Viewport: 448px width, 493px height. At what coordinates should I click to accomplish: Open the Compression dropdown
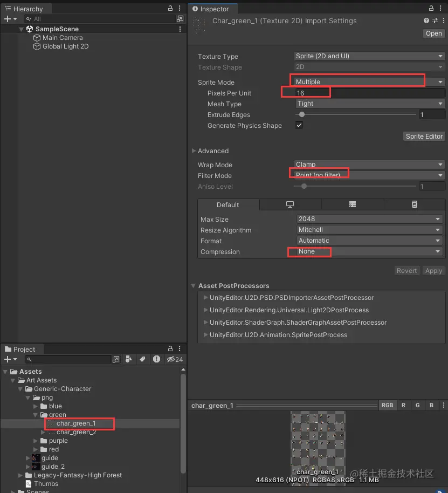point(369,251)
